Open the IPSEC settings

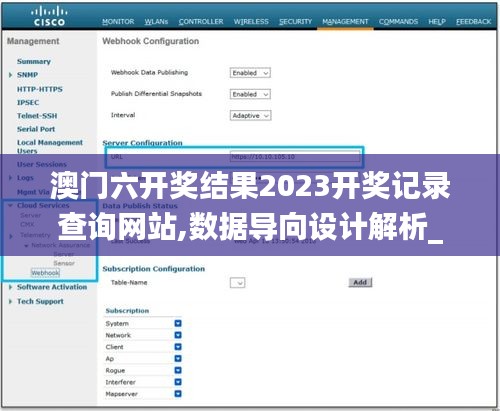pyautogui.click(x=28, y=103)
